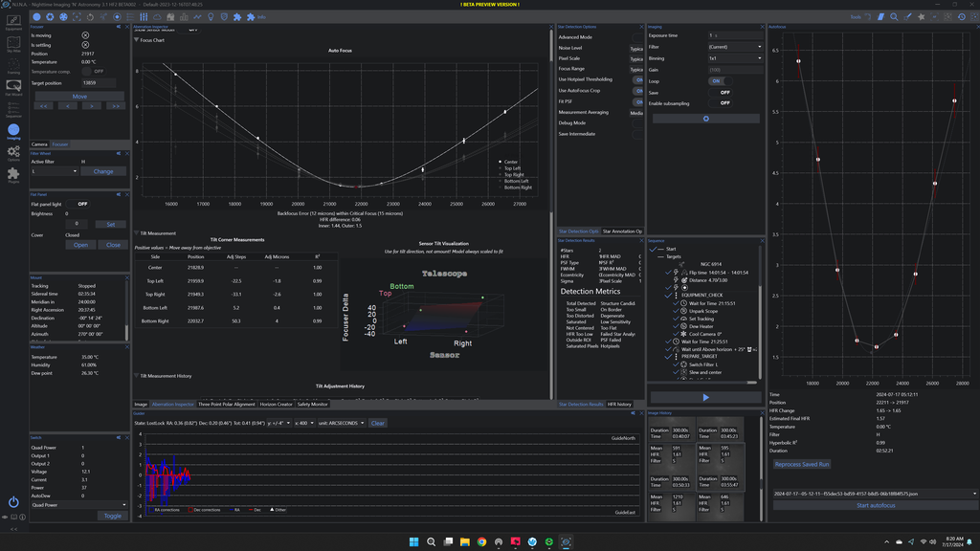Open the HFR history tab
980x551 pixels.
[619, 405]
